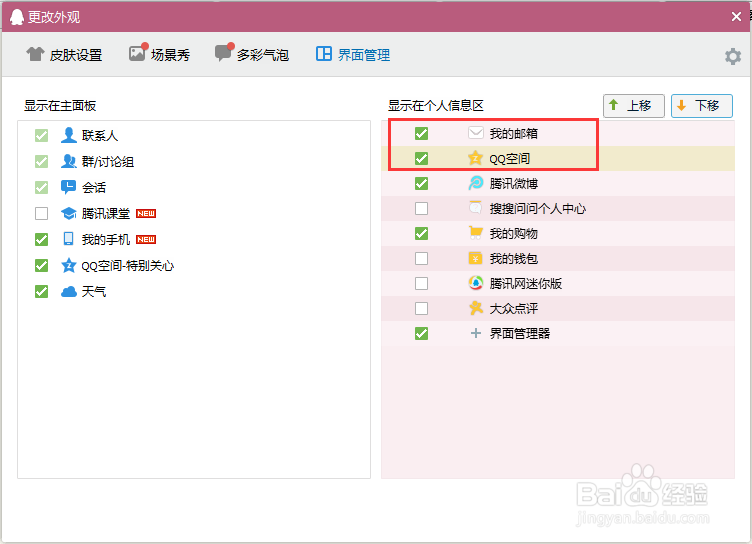Move selected item down with 下移
The height and width of the screenshot is (544, 752).
click(x=702, y=106)
